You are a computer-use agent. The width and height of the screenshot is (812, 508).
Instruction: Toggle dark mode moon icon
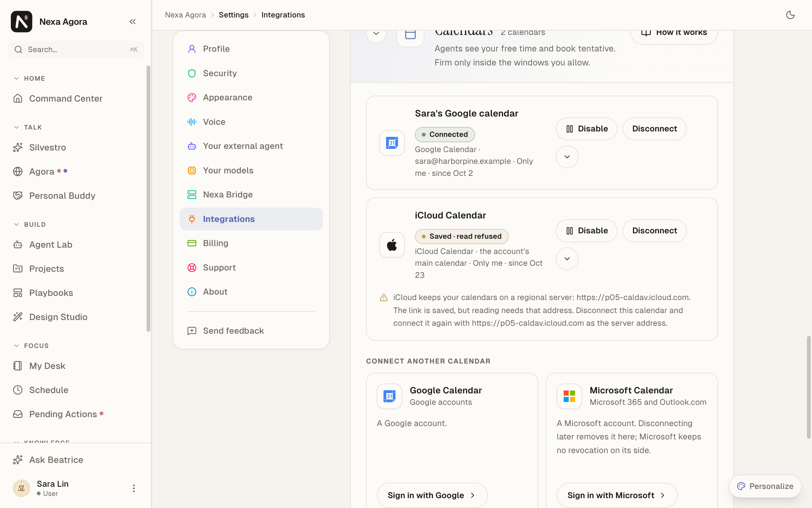click(790, 15)
